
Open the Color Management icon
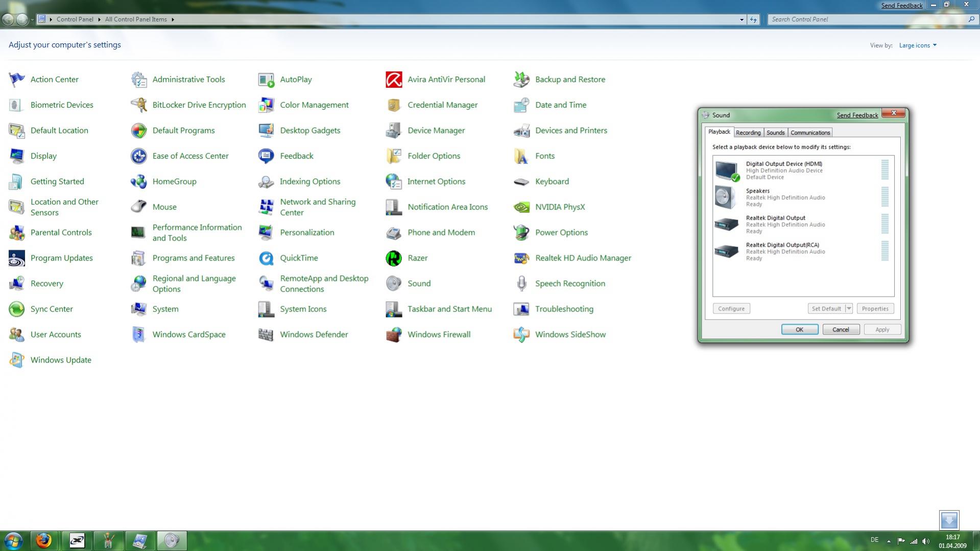click(266, 105)
